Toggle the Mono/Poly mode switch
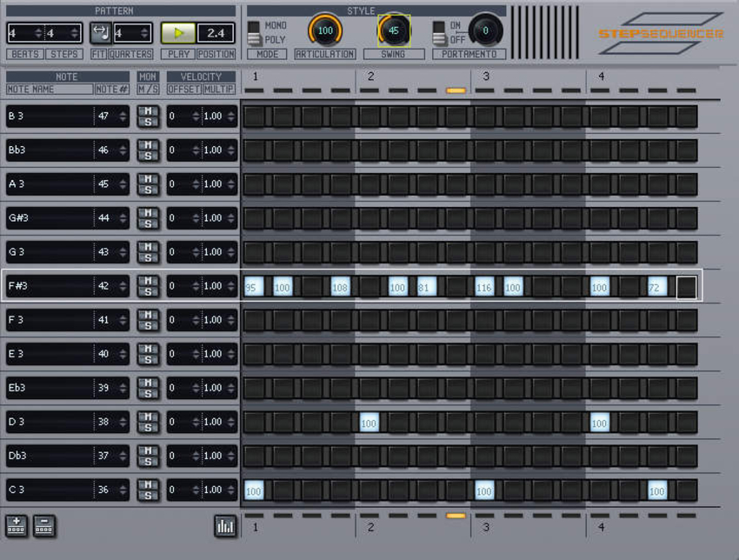739x560 pixels. click(254, 33)
